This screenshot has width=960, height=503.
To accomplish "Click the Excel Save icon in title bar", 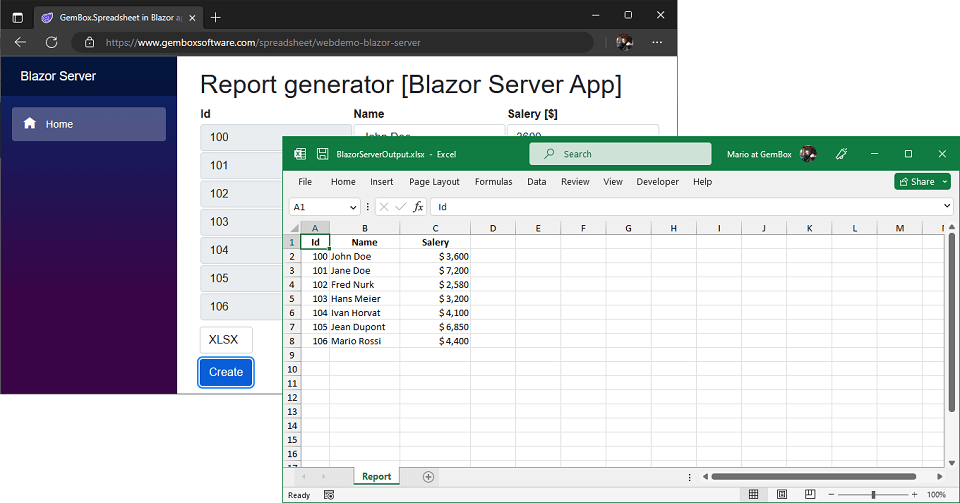I will [323, 154].
